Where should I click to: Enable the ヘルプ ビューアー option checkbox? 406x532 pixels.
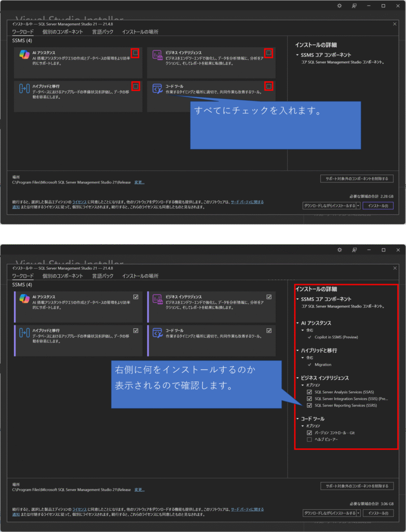pyautogui.click(x=309, y=440)
